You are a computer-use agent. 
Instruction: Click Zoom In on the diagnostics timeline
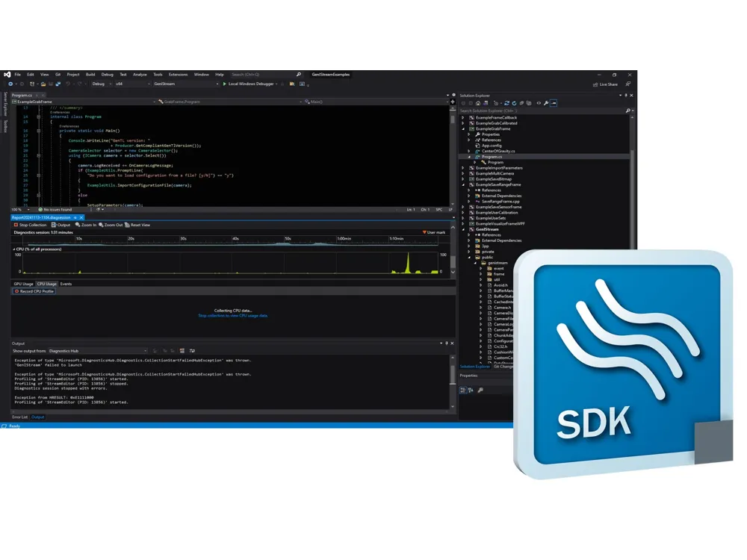tap(86, 225)
